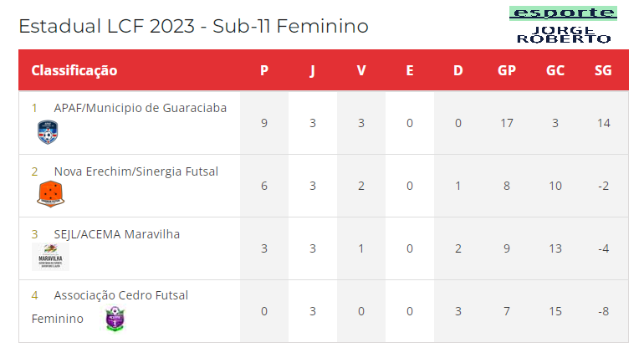Open APAF/Municipio de Guaraciaba team link
This screenshot has height=358, width=644.
(140, 108)
